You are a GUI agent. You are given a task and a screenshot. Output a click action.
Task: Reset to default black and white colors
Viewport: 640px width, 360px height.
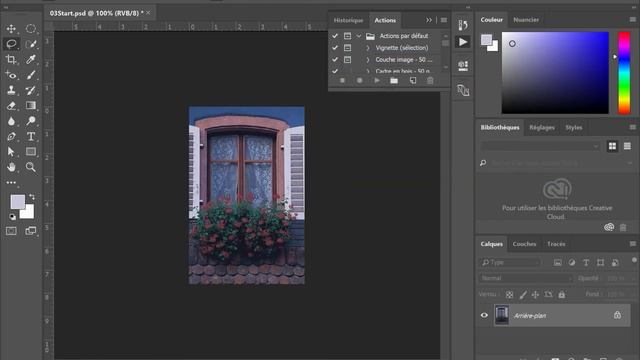(x=12, y=217)
